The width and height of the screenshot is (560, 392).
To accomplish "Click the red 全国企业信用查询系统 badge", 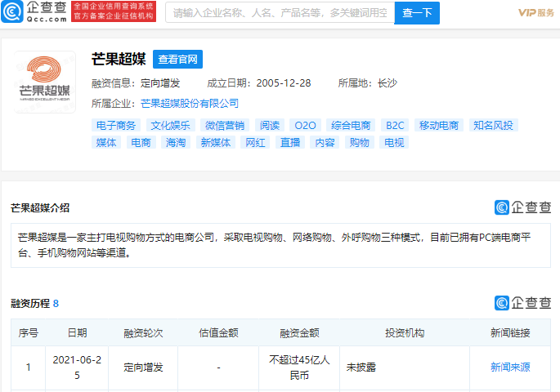I will [x=114, y=11].
